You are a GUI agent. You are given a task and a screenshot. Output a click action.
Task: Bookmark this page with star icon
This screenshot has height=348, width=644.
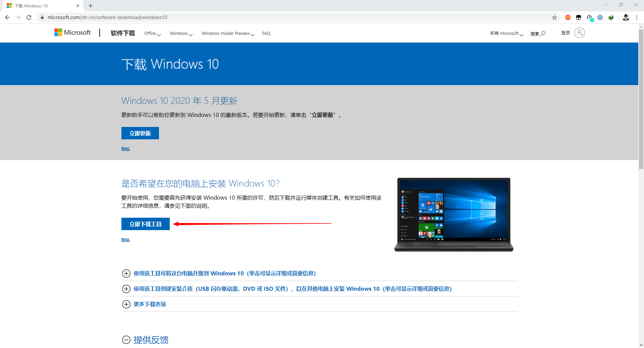[554, 17]
